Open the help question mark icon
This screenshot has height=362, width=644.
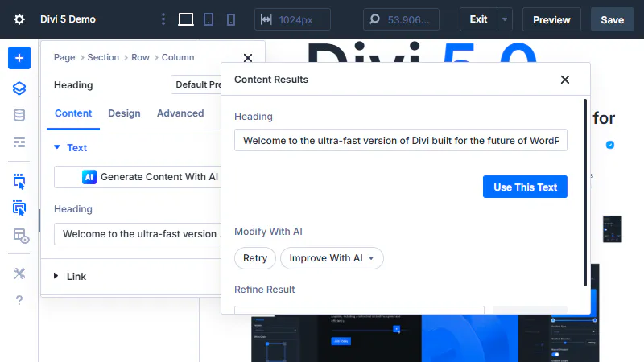[19, 300]
